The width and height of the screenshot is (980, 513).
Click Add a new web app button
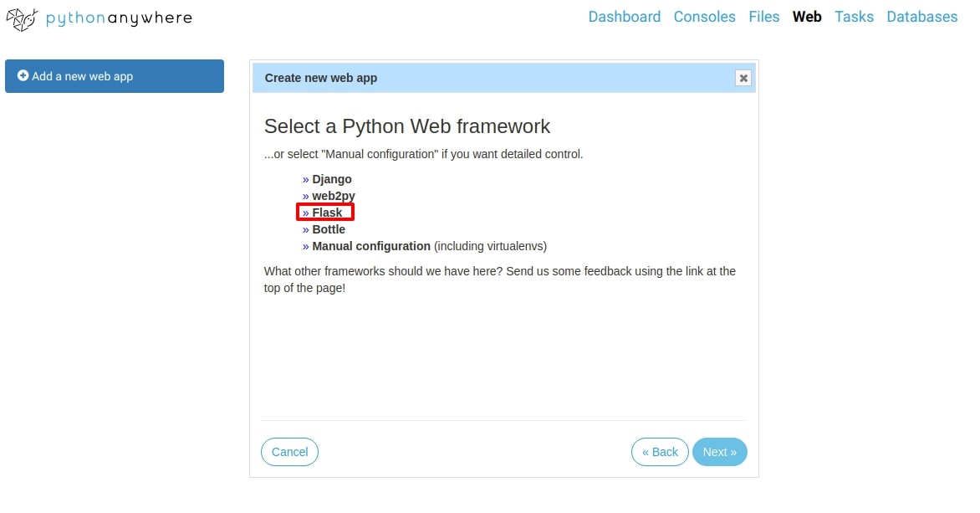click(x=115, y=76)
